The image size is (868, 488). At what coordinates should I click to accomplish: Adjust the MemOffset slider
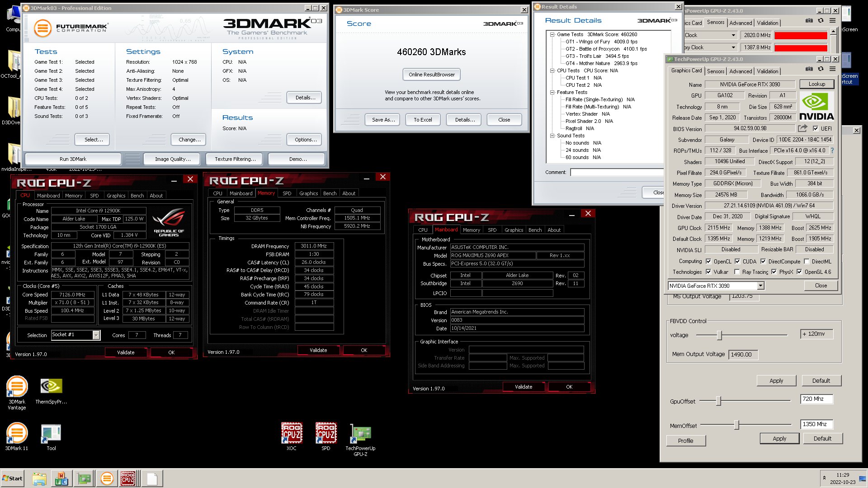pos(736,425)
